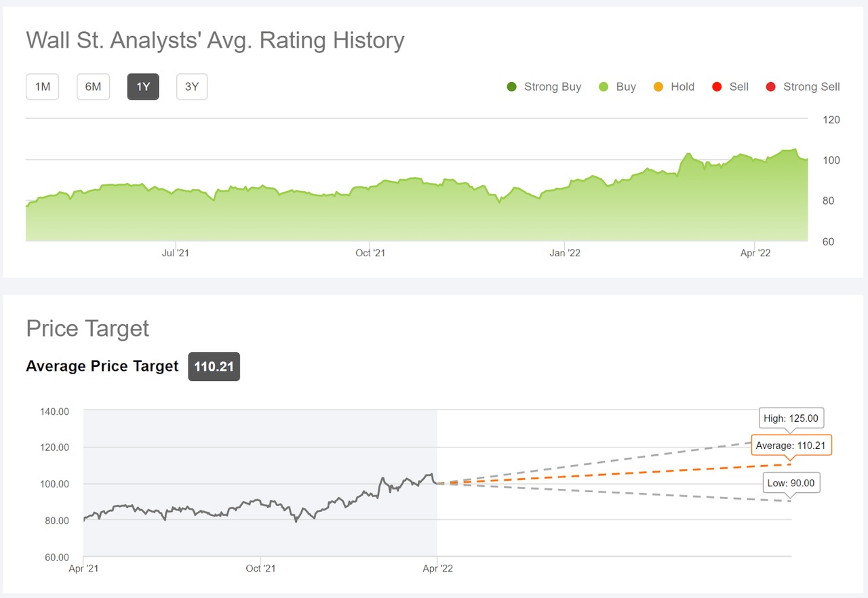Click the Buy legend dot
The image size is (868, 598).
(x=604, y=87)
